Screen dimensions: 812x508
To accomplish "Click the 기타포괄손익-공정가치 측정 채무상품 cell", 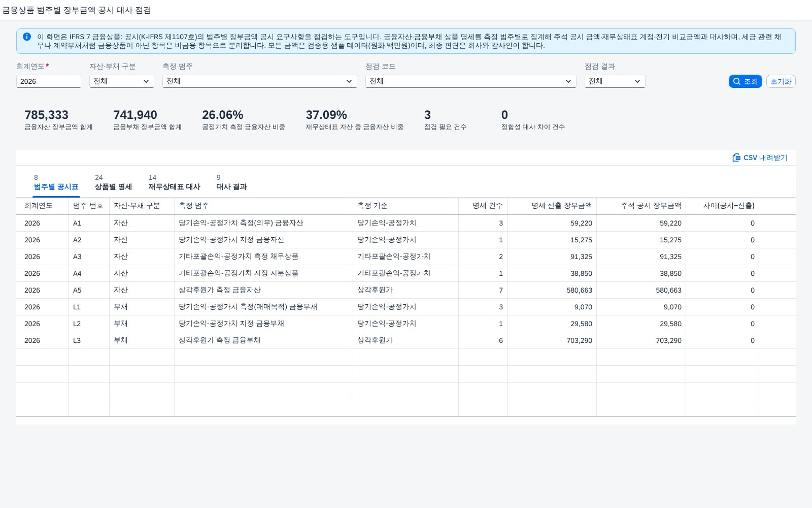I will tap(263, 257).
